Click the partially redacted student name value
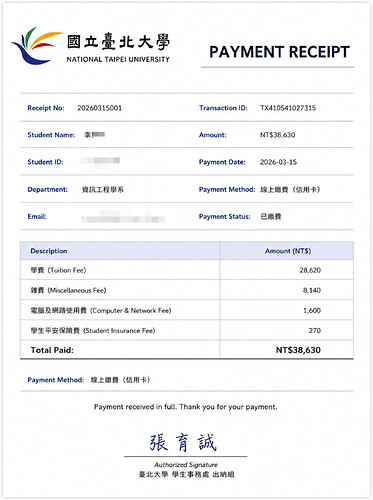 click(95, 135)
